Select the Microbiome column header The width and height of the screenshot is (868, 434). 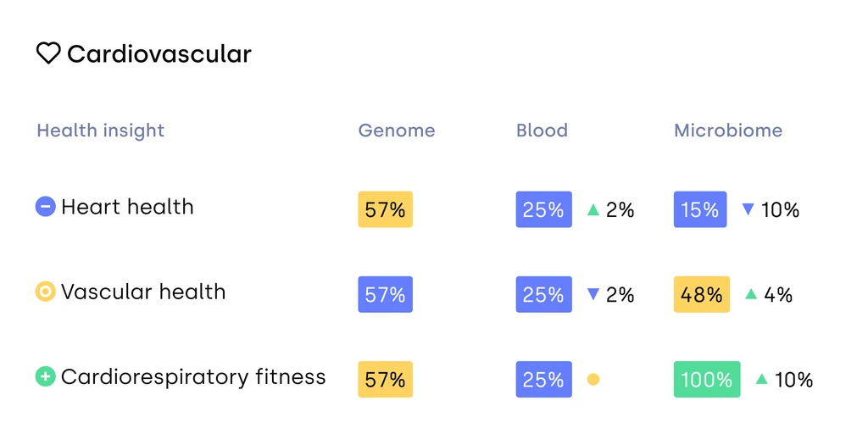[728, 131]
